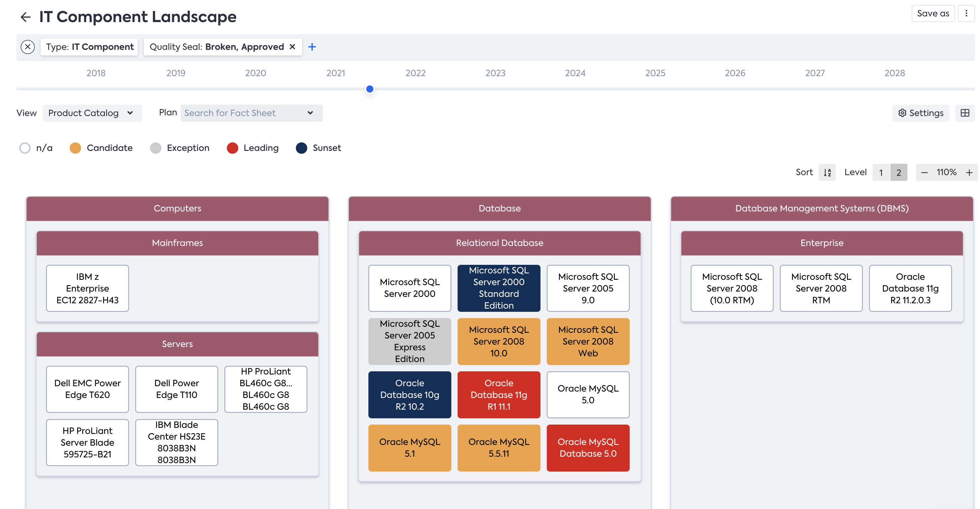Image resolution: width=980 pixels, height=509 pixels.
Task: Add a new filter with plus icon
Action: (x=312, y=47)
